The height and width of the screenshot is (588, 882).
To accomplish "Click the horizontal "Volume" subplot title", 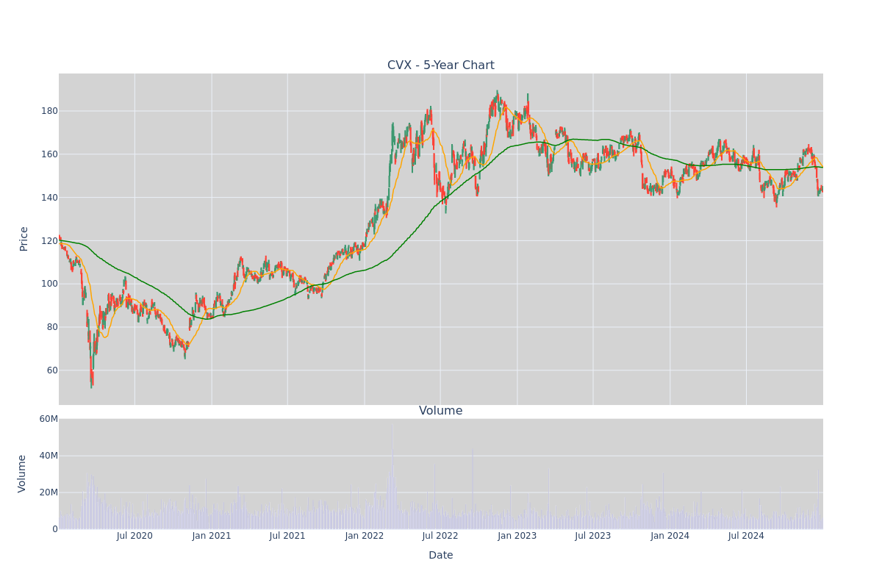I will pyautogui.click(x=441, y=411).
